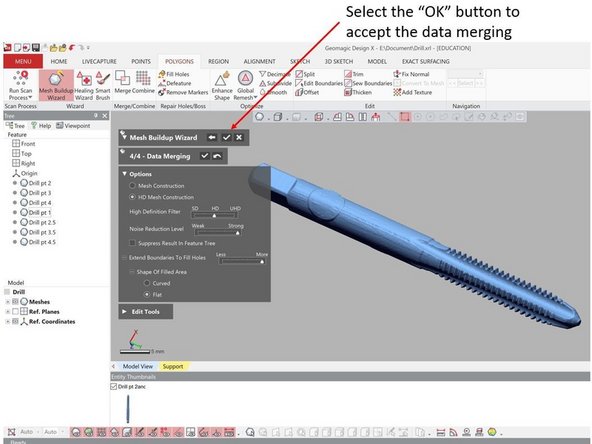The image size is (592, 444).
Task: Click the Merge tool icon
Action: pos(122,82)
